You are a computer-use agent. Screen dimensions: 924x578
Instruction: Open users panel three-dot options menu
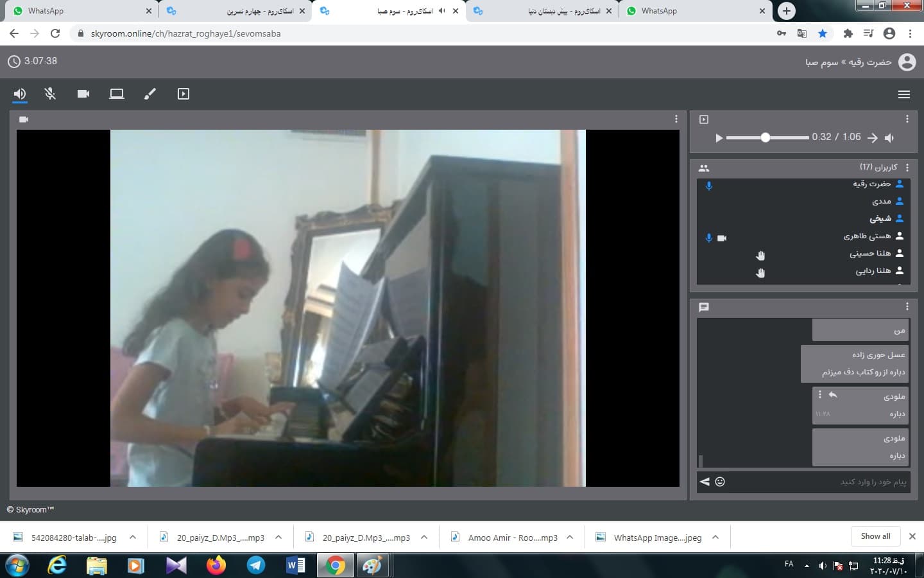tap(907, 168)
